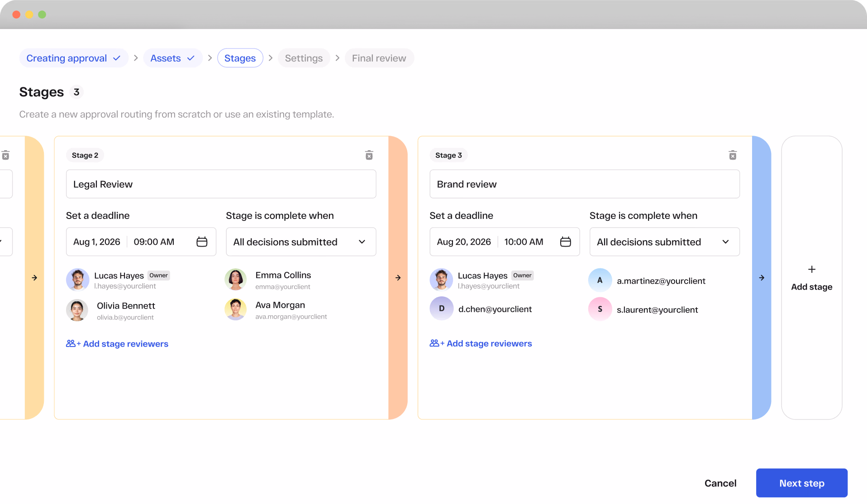867x504 pixels.
Task: Delete Stage 2 with its trash icon
Action: pos(369,155)
